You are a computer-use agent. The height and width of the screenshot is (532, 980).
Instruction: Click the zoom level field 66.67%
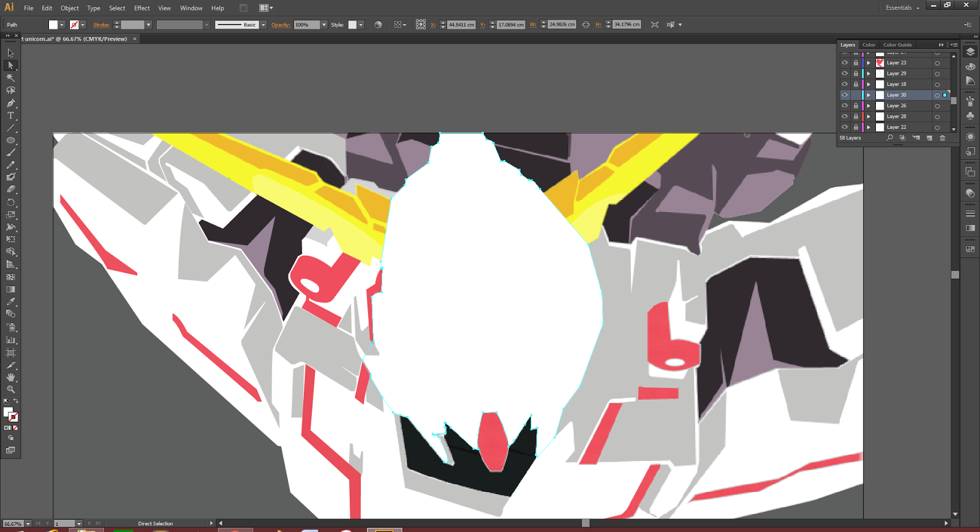pyautogui.click(x=13, y=524)
